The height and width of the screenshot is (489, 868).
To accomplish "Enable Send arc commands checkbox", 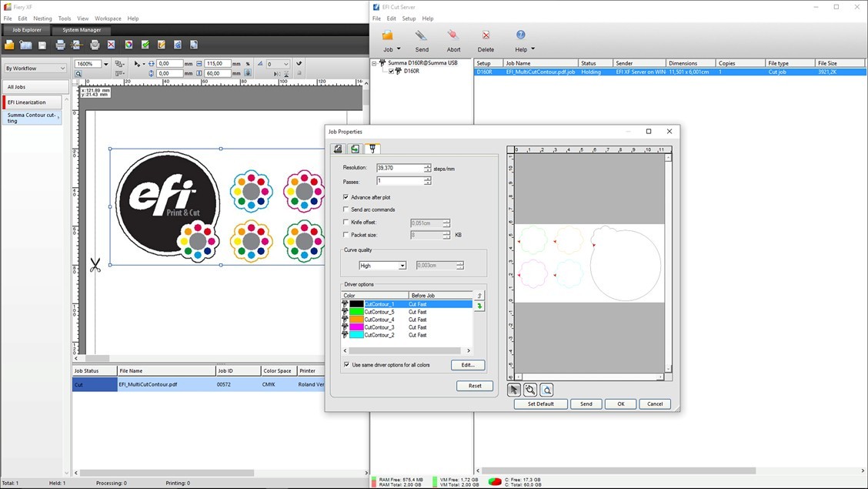I will (346, 209).
